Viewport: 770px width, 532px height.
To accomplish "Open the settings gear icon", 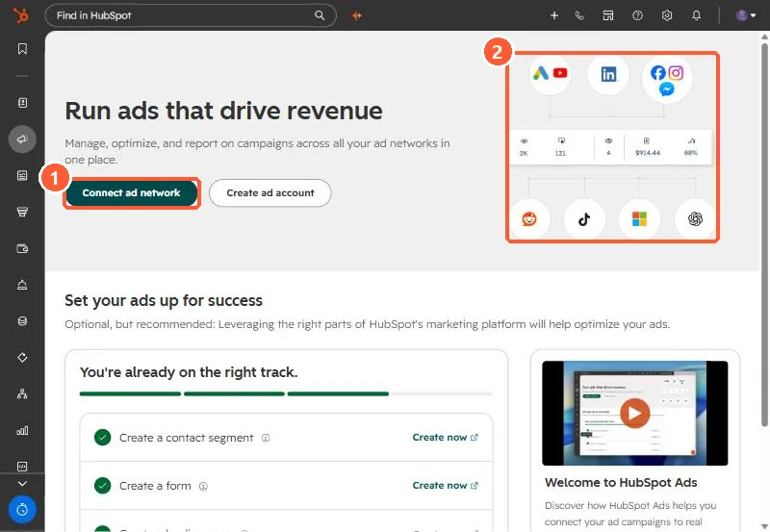I will click(666, 15).
